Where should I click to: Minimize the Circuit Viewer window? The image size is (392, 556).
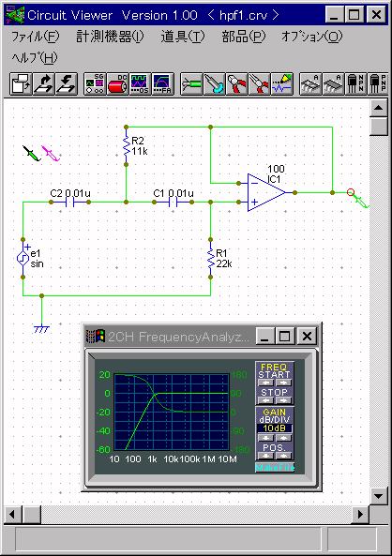[334, 15]
